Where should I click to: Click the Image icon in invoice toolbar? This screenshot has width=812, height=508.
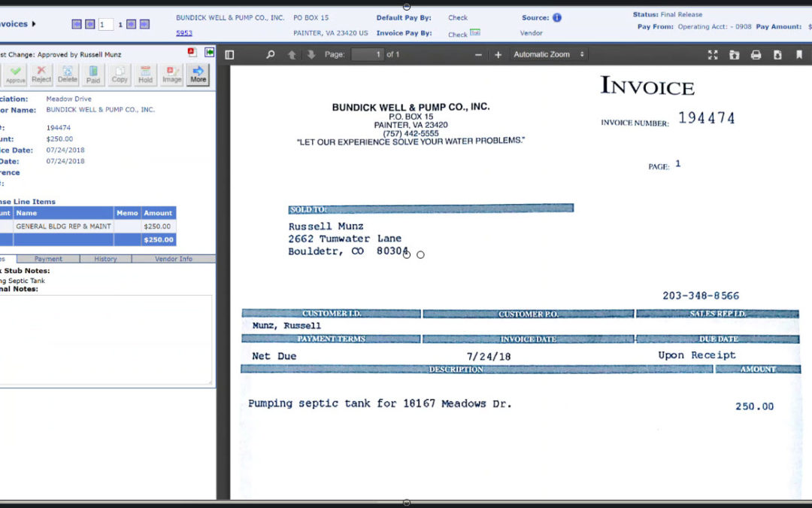coord(171,75)
